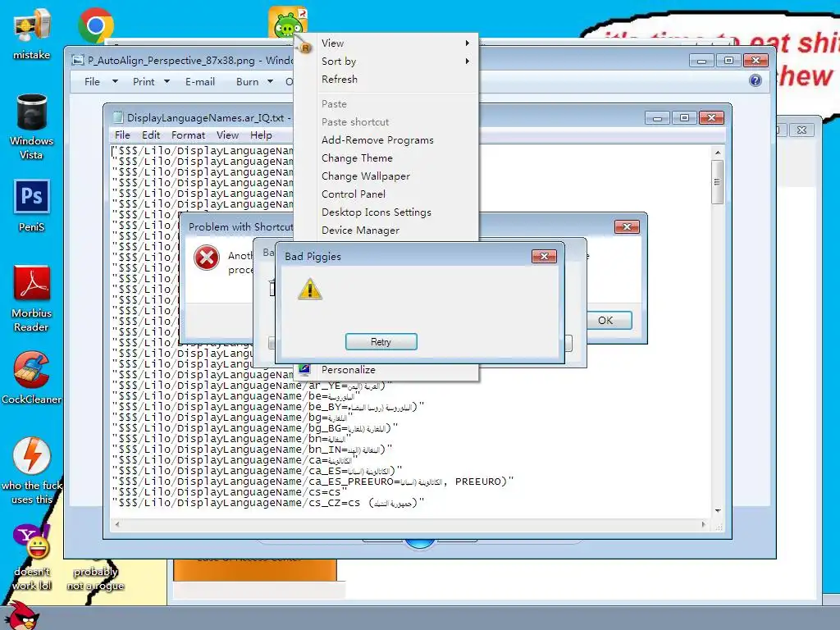Click the warning icon in Bad Piggies dialog
This screenshot has width=840, height=630.
tap(310, 290)
